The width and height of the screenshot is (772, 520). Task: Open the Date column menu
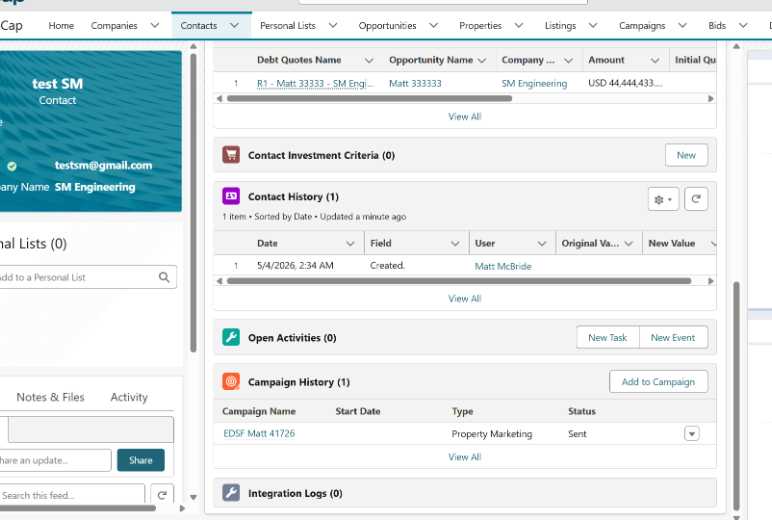[x=350, y=244]
